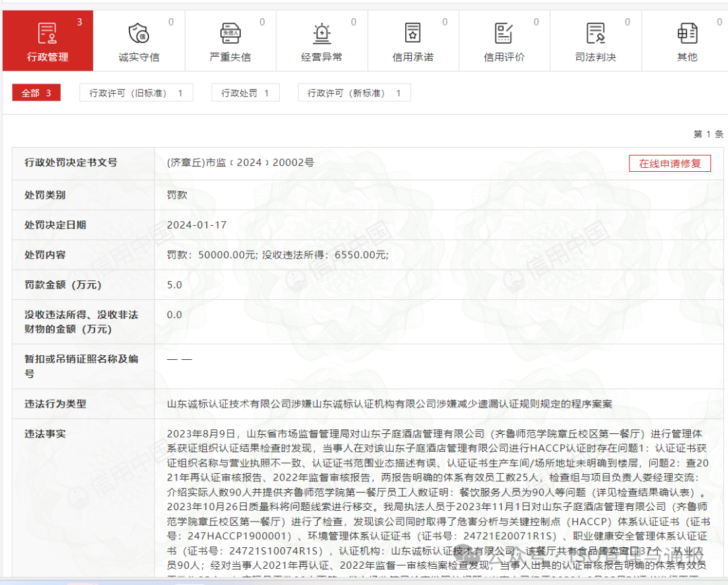Viewport: 728px width, 585px height.
Task: Open 经营异常 via its alarm bell icon
Action: [322, 32]
